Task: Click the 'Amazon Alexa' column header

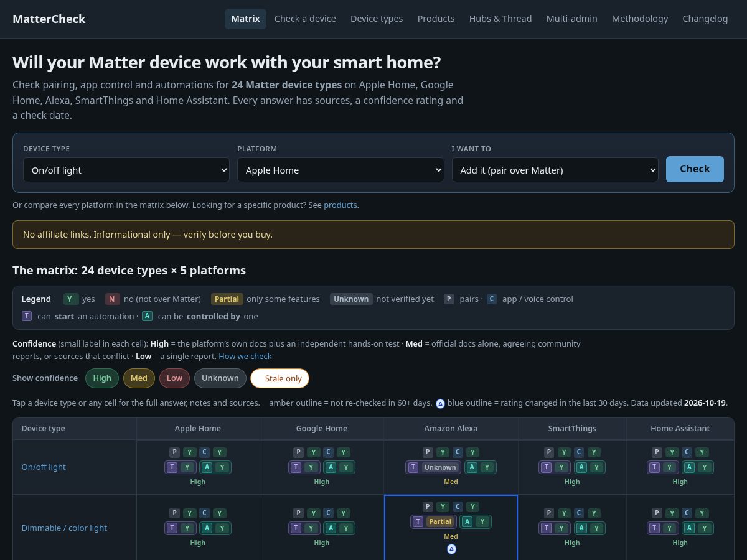Action: click(x=451, y=428)
